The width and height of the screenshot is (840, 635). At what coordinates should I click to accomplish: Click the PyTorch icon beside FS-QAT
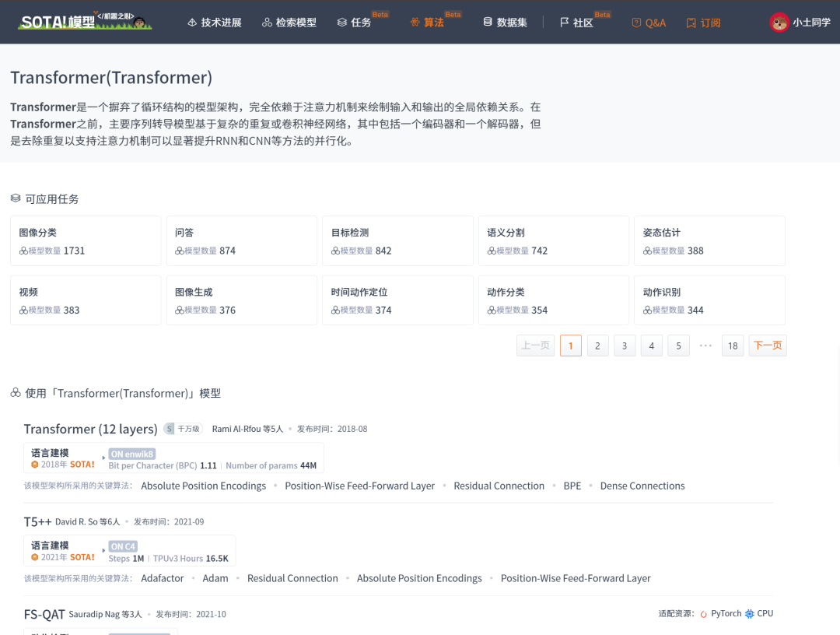click(x=705, y=613)
